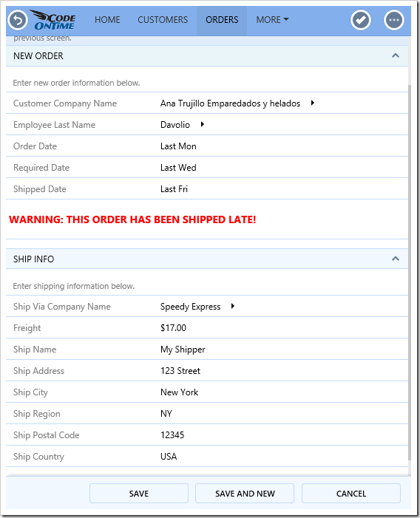
Task: Switch to the CUSTOMERS tab
Action: click(x=163, y=20)
